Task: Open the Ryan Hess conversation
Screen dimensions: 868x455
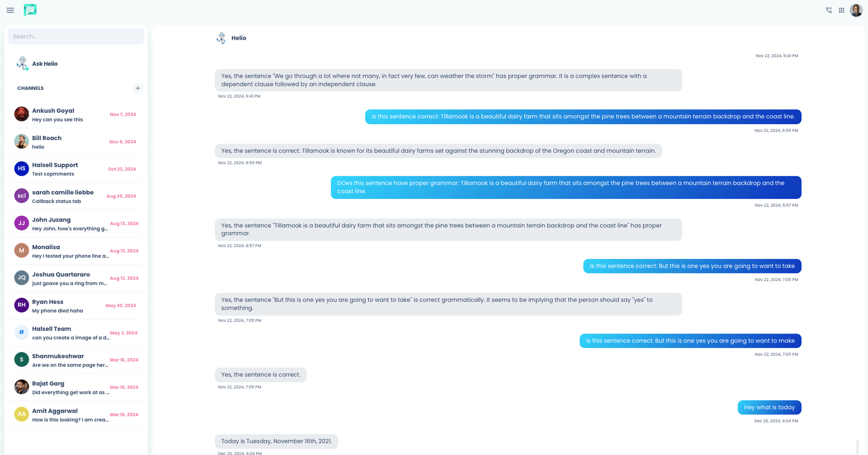Action: 76,306
